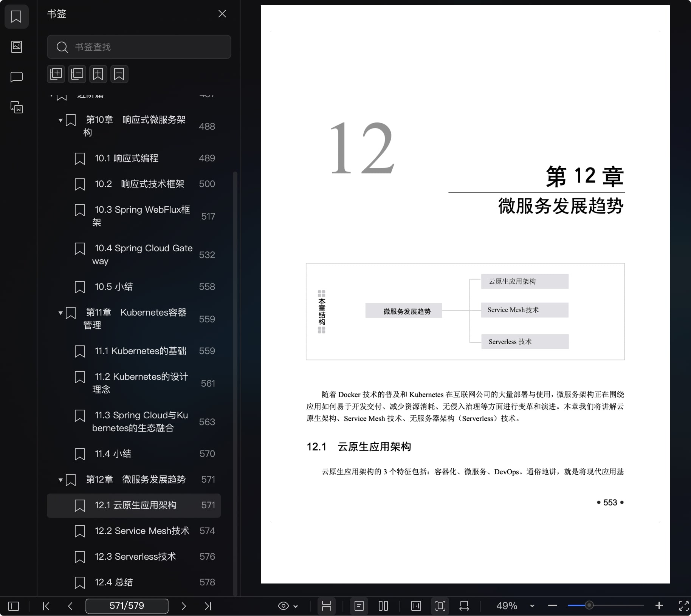Go to the previous page
The width and height of the screenshot is (691, 616).
click(70, 606)
